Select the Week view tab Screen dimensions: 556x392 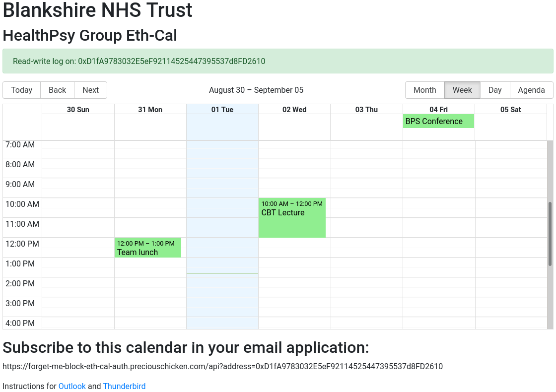[462, 90]
